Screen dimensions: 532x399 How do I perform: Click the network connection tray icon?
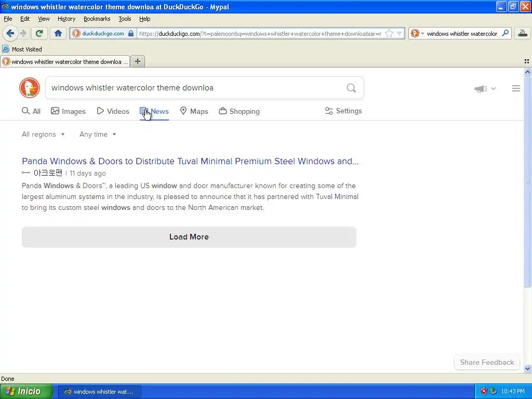[x=494, y=391]
